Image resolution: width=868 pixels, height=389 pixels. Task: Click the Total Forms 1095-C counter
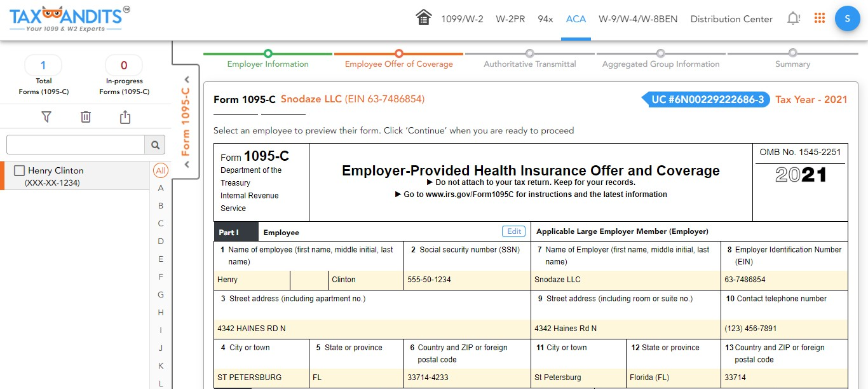coord(43,64)
